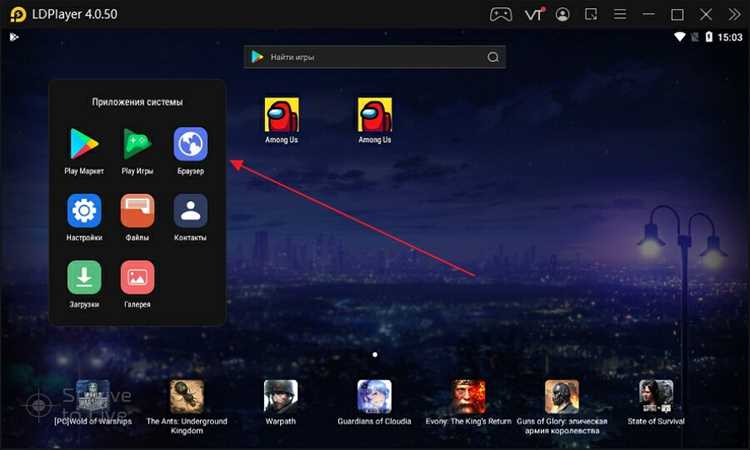This screenshot has width=750, height=450.
Task: Open the gamepad keyboard mapping icon
Action: click(x=501, y=14)
